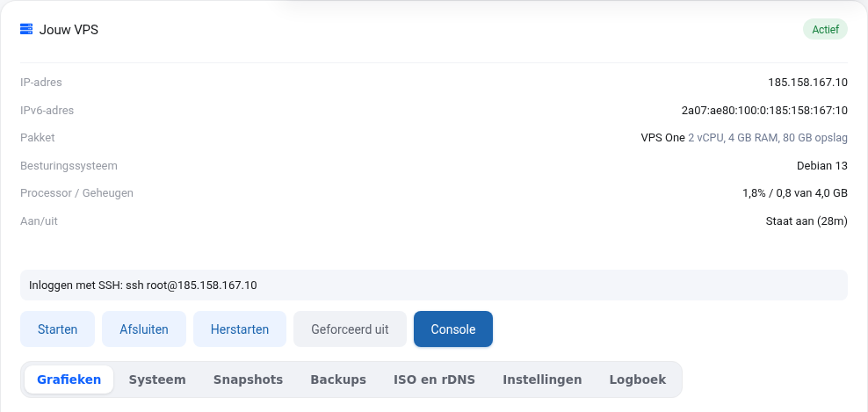Image resolution: width=868 pixels, height=412 pixels.
Task: Click the Actief status badge
Action: click(825, 29)
